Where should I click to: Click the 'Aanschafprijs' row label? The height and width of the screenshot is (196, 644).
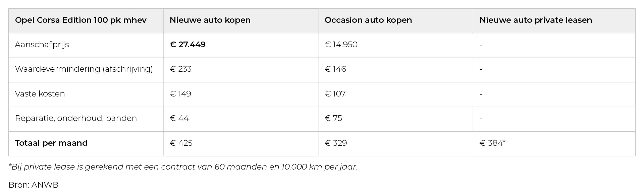pyautogui.click(x=42, y=45)
